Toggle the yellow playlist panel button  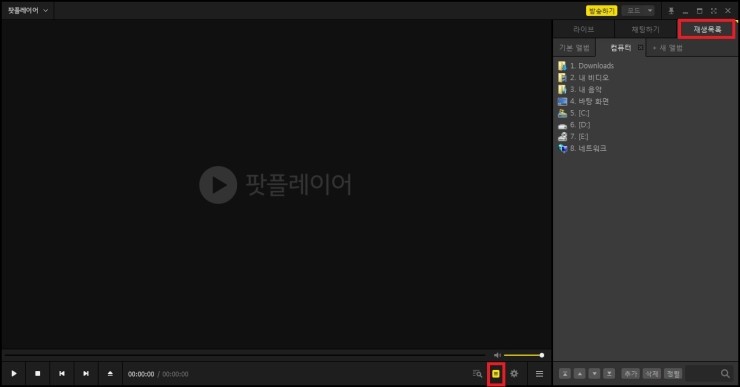click(496, 374)
